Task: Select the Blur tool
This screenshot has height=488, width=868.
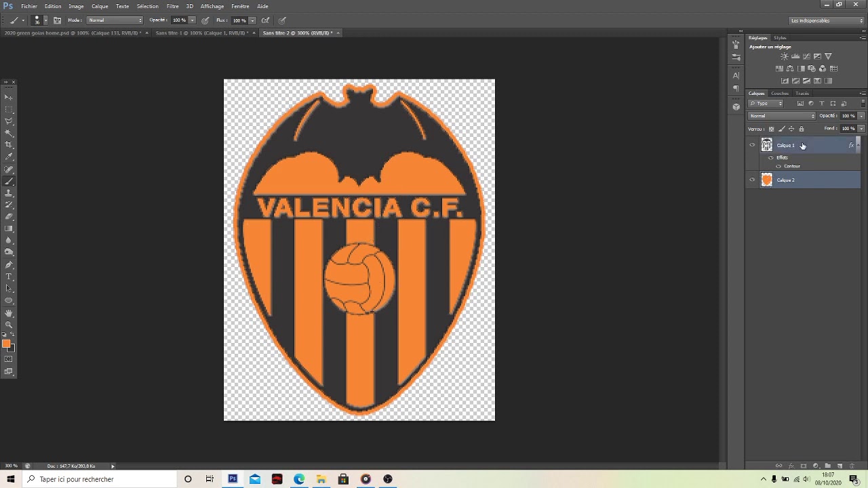Action: (9, 241)
